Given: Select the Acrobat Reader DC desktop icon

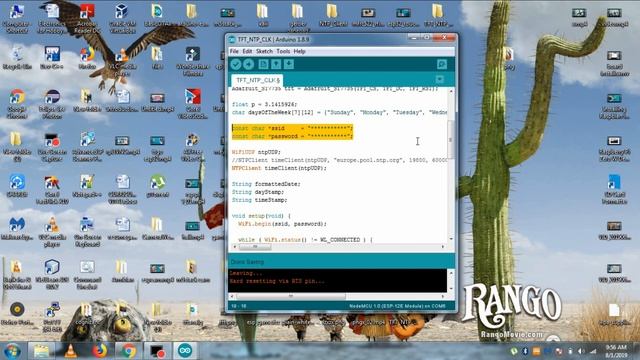Looking at the screenshot, I should coord(87,18).
